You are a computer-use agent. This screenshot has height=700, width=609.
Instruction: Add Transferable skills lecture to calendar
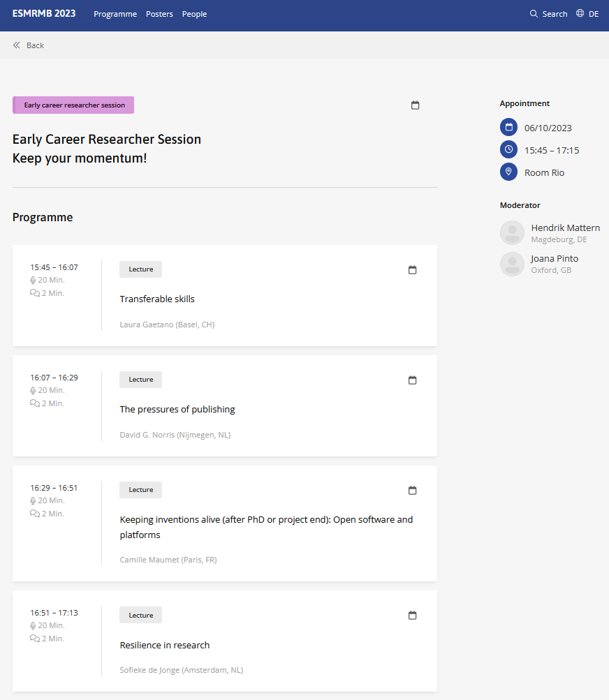coord(413,269)
